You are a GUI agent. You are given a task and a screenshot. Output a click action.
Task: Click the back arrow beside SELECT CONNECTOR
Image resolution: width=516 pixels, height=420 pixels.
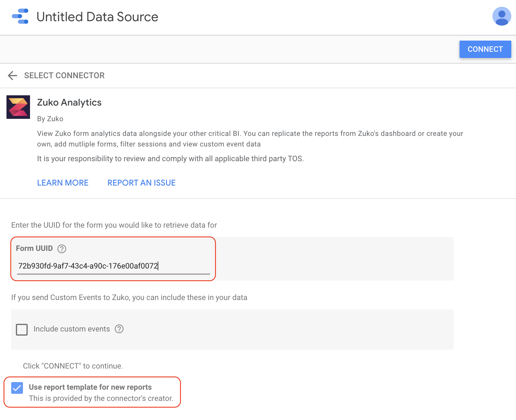click(12, 76)
